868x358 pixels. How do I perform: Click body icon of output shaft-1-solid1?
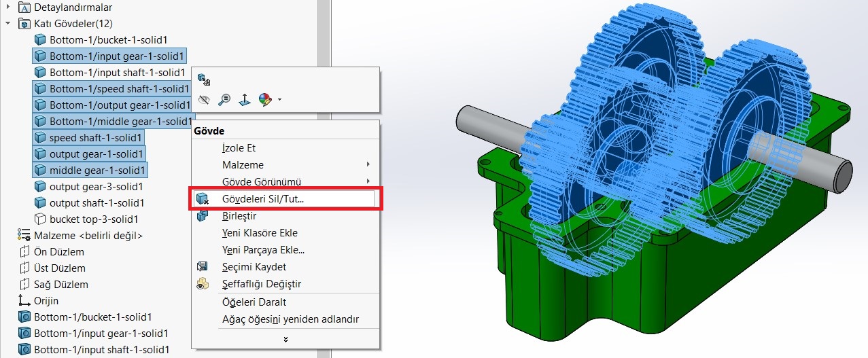[x=40, y=202]
